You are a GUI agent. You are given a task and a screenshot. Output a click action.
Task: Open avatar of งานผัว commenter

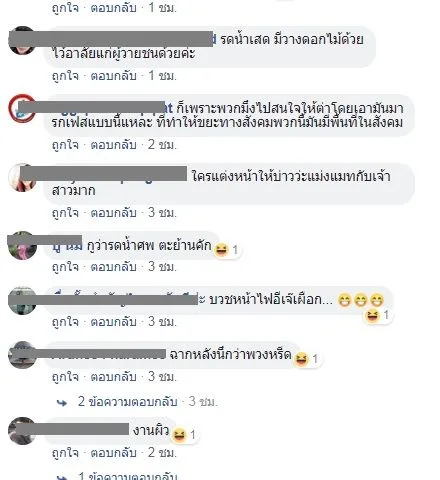[22, 431]
